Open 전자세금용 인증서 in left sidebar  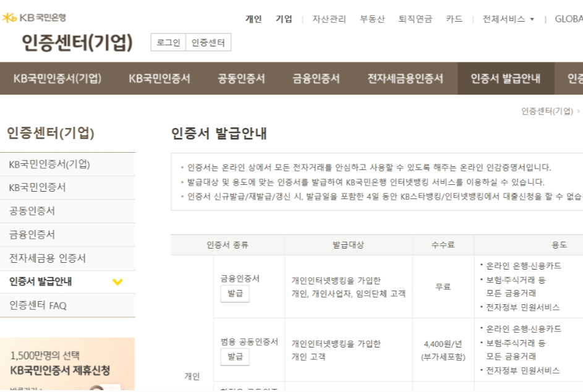tap(67, 258)
